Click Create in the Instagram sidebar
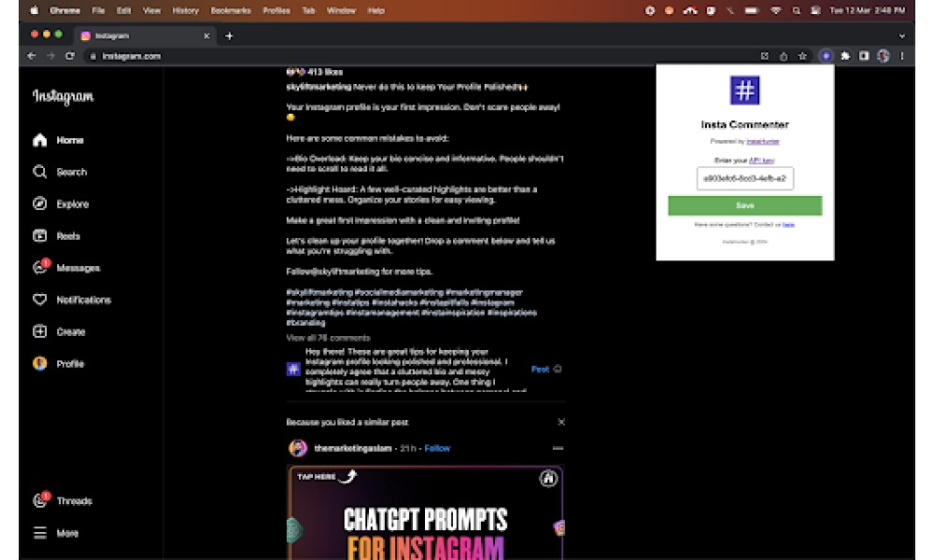 pos(59,331)
